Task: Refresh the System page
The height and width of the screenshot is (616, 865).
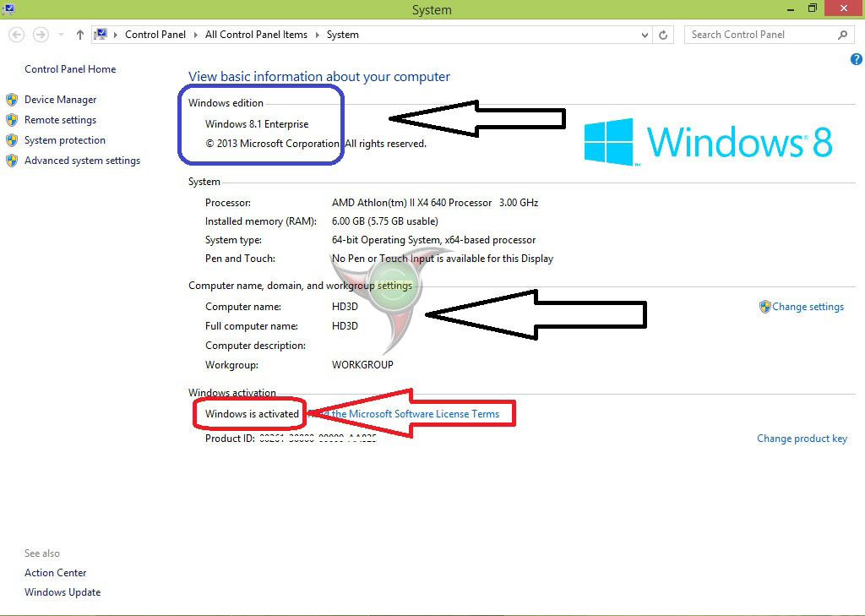Action: 663,35
